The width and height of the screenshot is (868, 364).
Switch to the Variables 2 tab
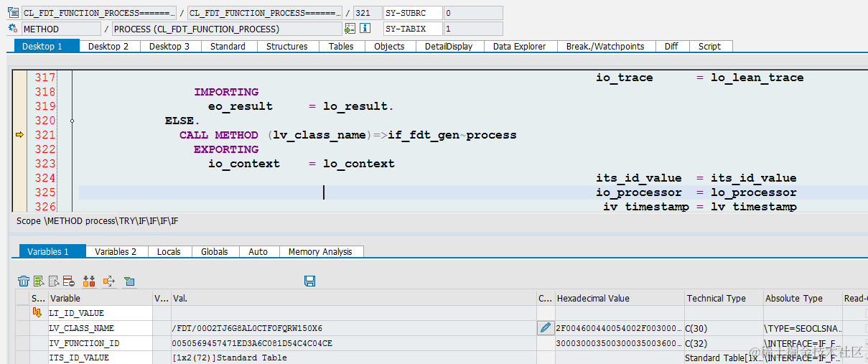(116, 251)
